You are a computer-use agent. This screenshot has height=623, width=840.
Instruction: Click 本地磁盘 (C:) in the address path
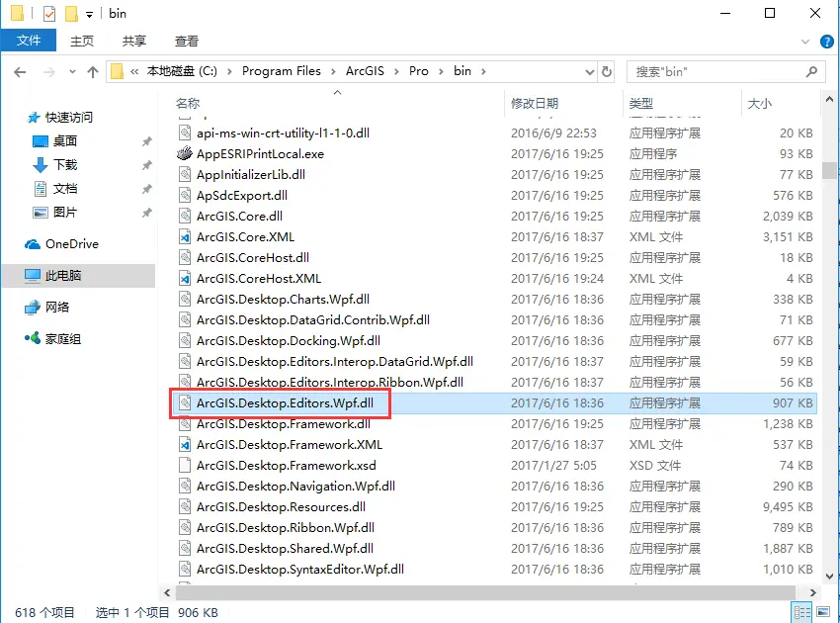182,71
